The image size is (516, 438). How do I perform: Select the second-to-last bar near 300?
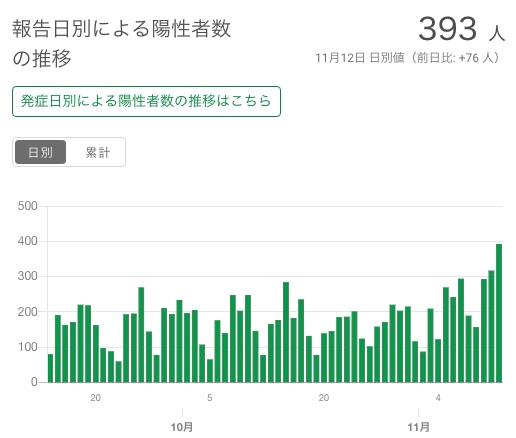tap(491, 326)
